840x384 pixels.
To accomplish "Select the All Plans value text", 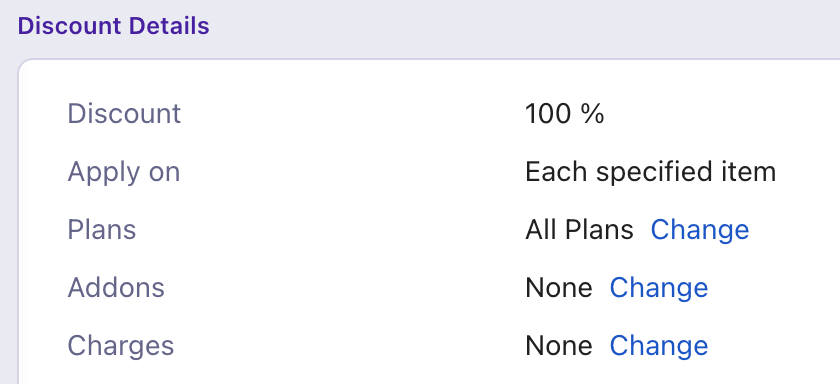I will tap(579, 230).
